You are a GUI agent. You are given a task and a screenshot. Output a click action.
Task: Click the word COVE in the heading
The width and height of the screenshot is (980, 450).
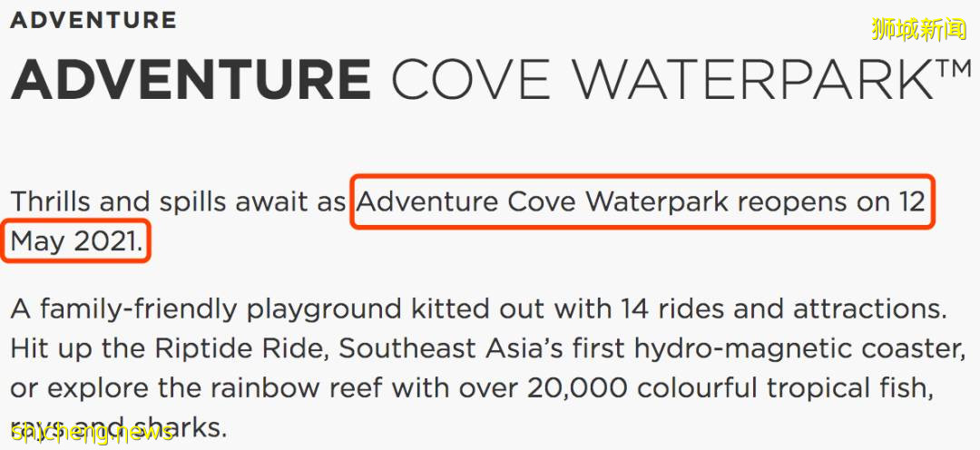click(470, 80)
